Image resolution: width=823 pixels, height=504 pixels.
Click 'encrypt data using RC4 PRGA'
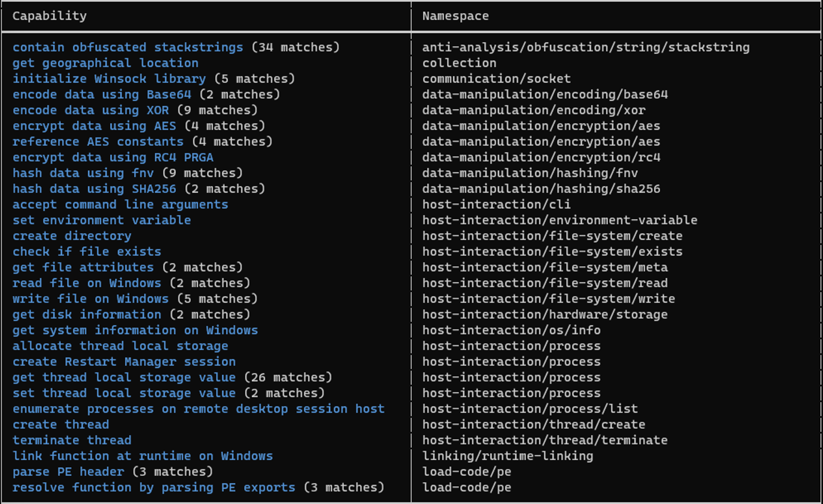[x=113, y=157]
